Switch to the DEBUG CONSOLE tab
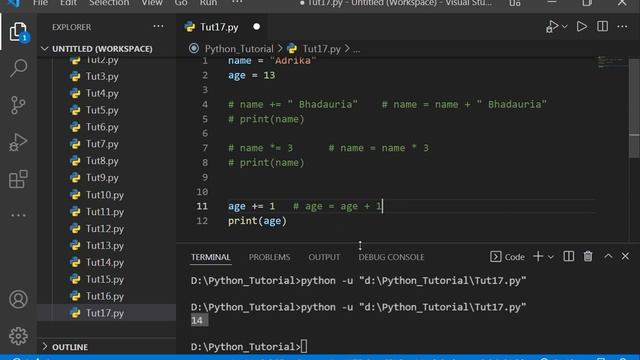The height and width of the screenshot is (360, 640). [391, 257]
